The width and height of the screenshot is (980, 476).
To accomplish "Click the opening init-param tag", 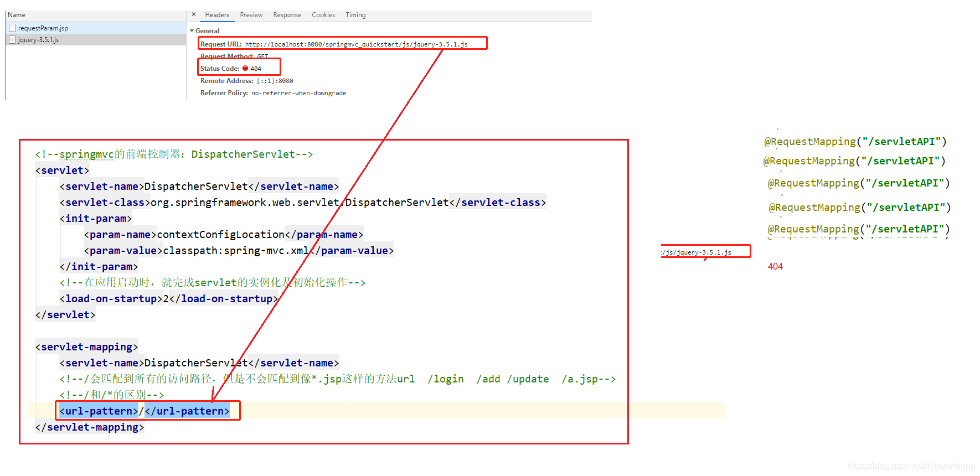I will point(96,219).
